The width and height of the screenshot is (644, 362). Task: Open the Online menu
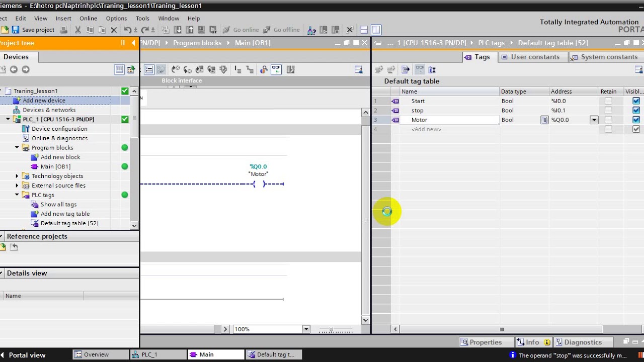click(x=88, y=18)
